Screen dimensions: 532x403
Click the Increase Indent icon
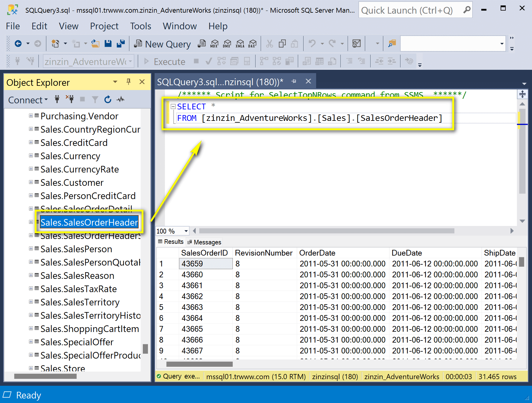(392, 61)
